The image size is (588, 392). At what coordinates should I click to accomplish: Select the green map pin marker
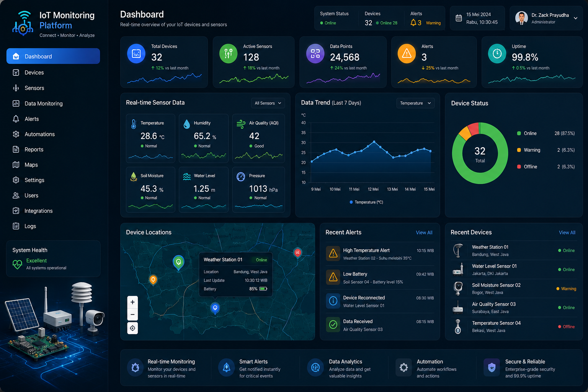click(178, 263)
